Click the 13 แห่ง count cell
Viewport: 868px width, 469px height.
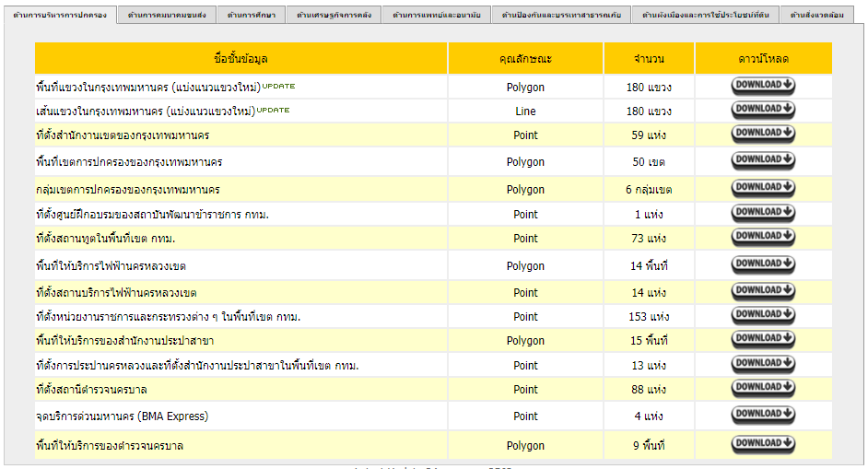(x=649, y=366)
